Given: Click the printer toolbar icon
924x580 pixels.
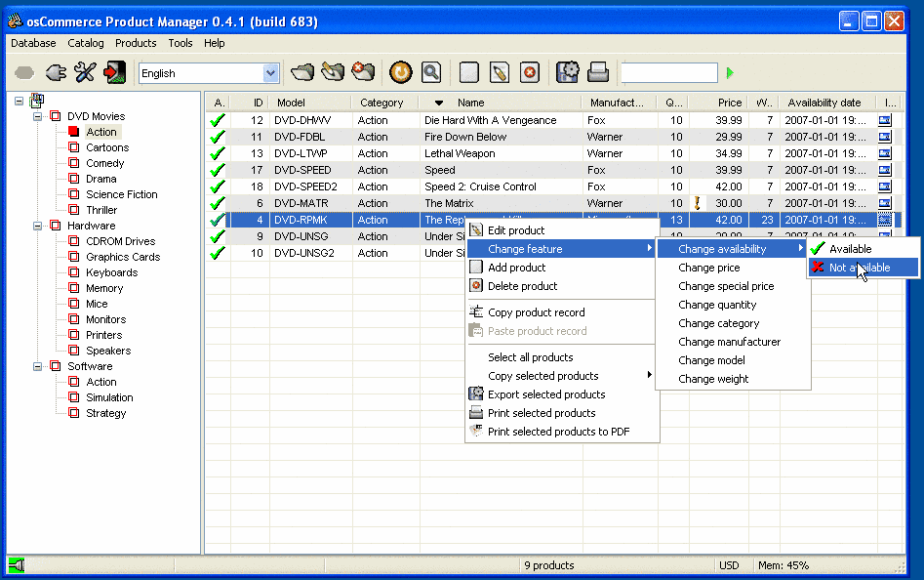Looking at the screenshot, I should click(x=597, y=72).
